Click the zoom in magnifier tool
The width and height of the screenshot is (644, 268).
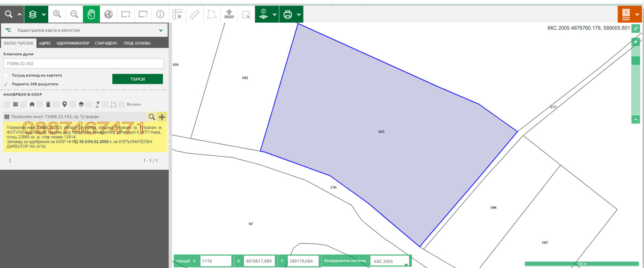tap(57, 15)
